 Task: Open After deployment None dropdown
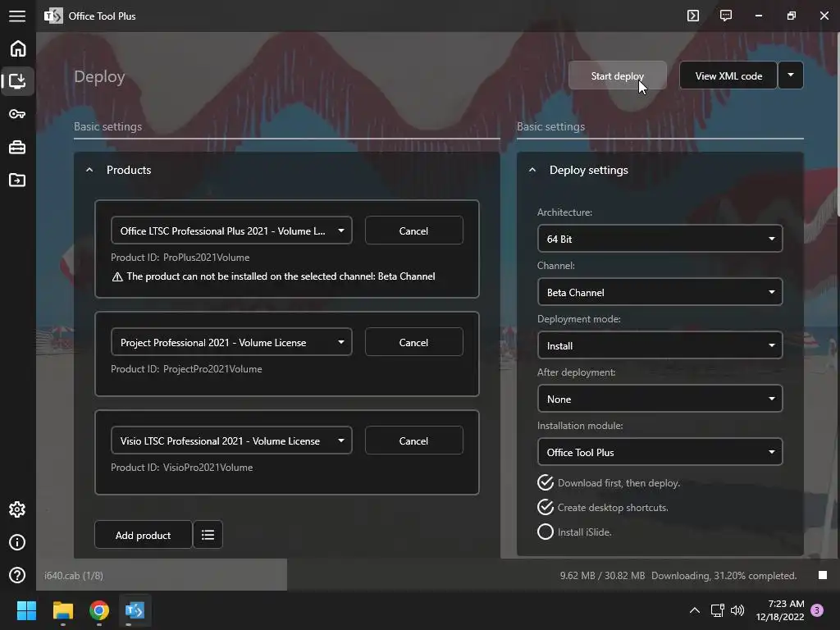pyautogui.click(x=660, y=399)
